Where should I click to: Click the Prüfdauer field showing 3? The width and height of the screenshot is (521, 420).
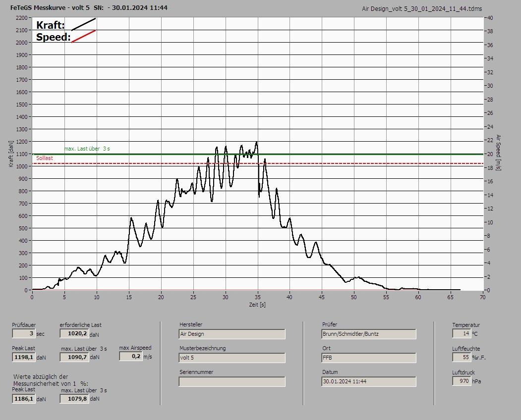(x=23, y=333)
